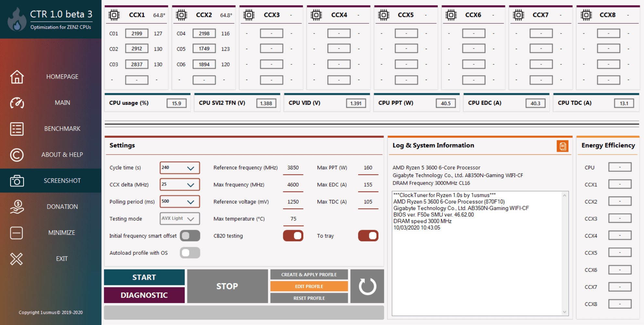Click the RESET PROFILE button
Screen dimensions: 644x325
(x=309, y=298)
